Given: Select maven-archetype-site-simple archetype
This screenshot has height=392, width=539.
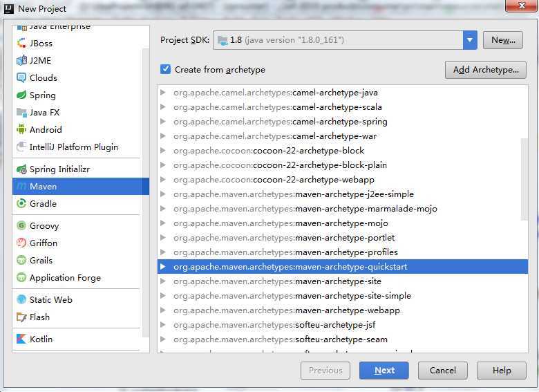Looking at the screenshot, I should point(343,296).
